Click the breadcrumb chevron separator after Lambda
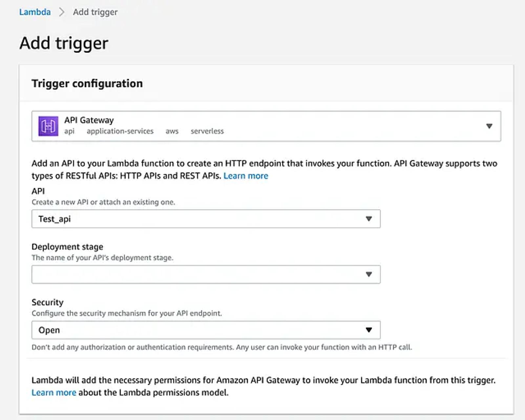The height and width of the screenshot is (420, 525). pyautogui.click(x=61, y=12)
